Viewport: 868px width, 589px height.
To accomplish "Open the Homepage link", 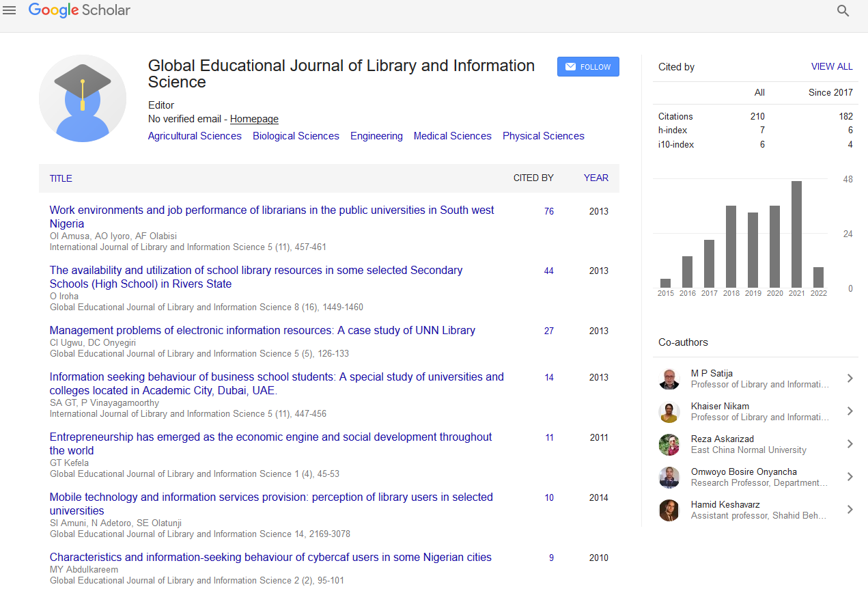I will click(254, 119).
